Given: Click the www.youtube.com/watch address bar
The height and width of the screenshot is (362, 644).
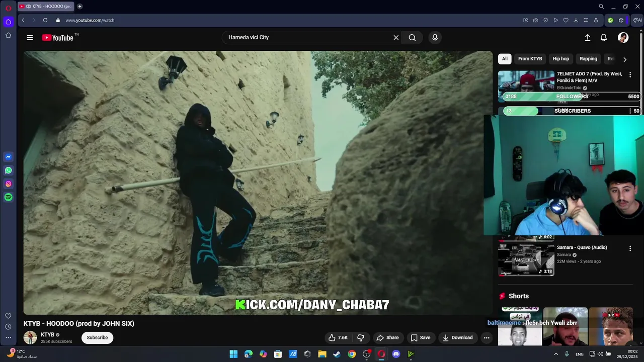Looking at the screenshot, I should pos(90,20).
